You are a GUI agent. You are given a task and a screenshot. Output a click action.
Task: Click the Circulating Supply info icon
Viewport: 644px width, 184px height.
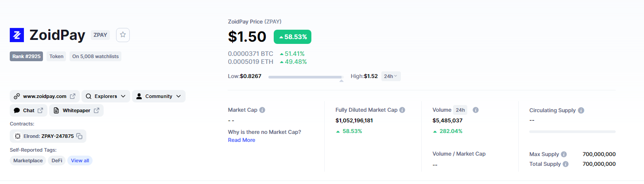[581, 110]
